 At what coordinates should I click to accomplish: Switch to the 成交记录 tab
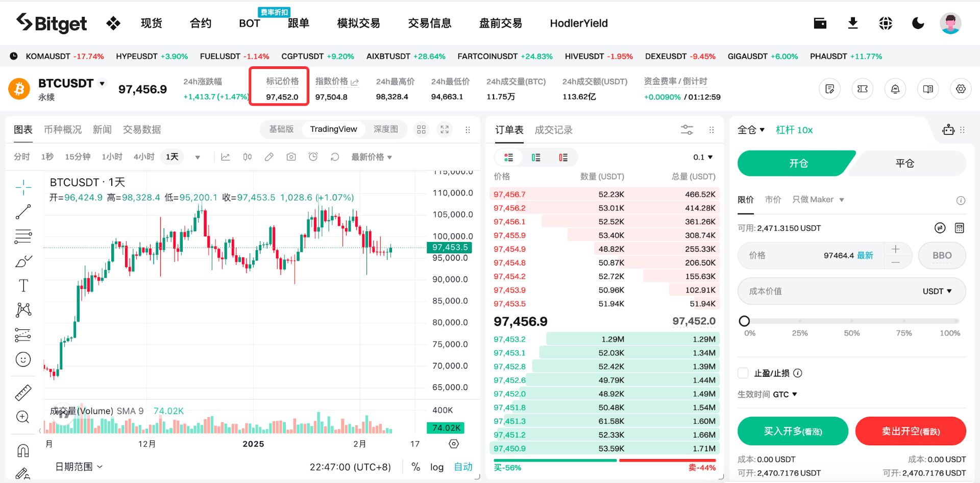click(x=554, y=130)
